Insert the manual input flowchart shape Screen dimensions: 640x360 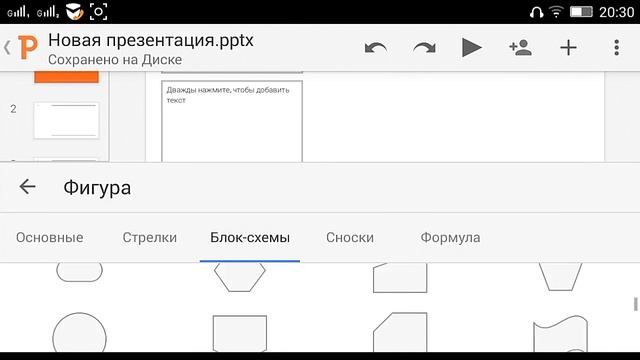pyautogui.click(x=400, y=278)
